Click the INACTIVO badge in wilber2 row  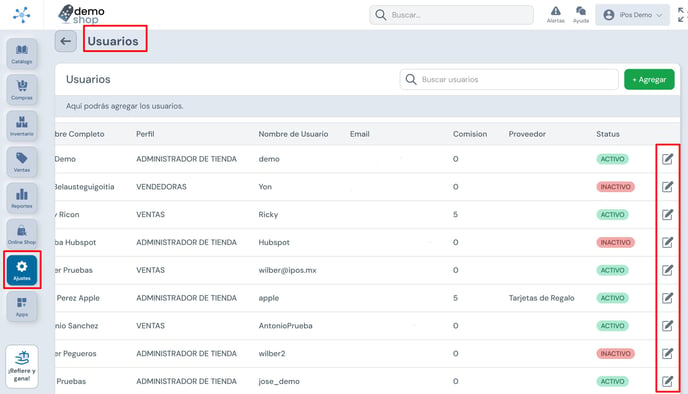coord(615,354)
